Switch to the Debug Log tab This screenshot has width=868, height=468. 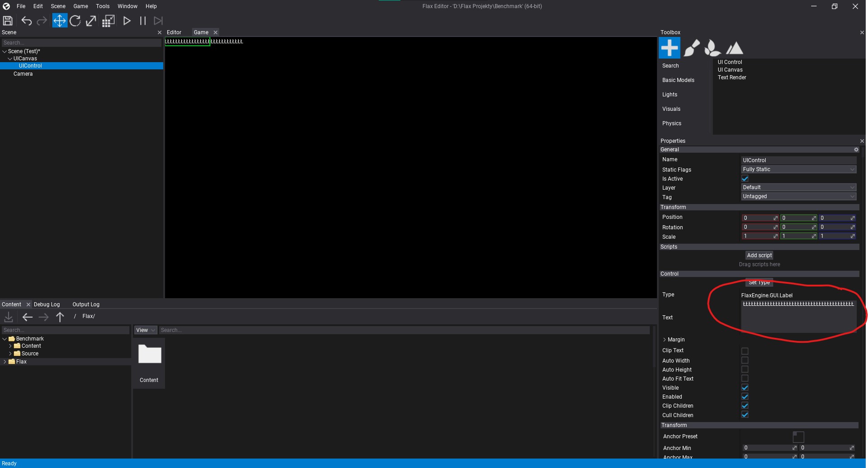(46, 304)
